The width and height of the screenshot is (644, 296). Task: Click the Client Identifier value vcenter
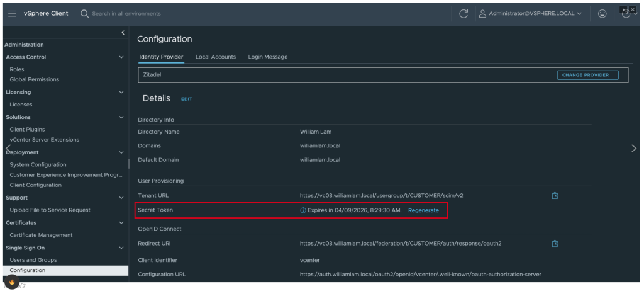click(x=309, y=260)
